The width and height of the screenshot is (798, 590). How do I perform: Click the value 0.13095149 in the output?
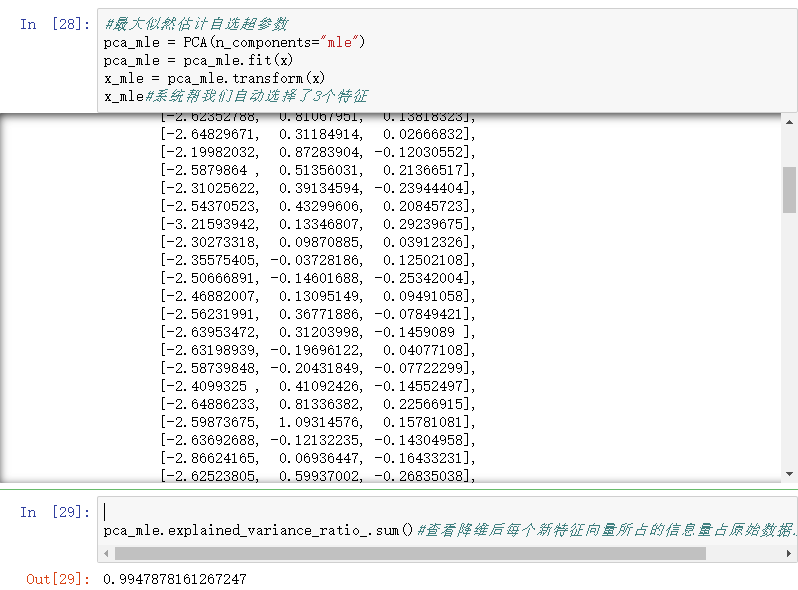[320, 296]
